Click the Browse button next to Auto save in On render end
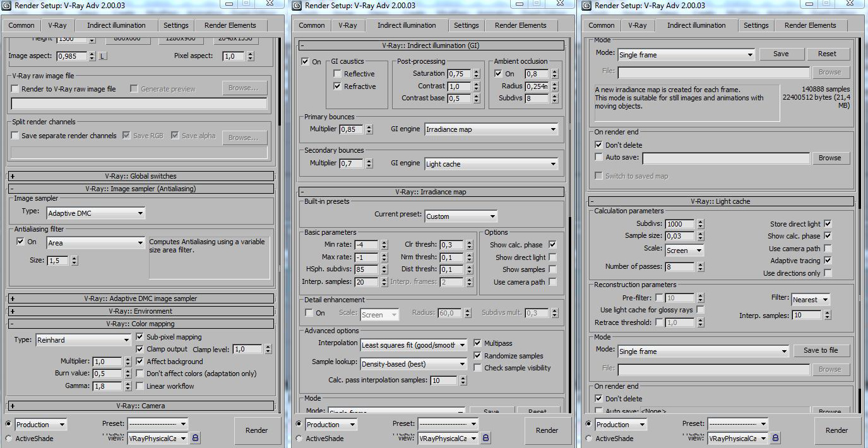 click(x=830, y=158)
